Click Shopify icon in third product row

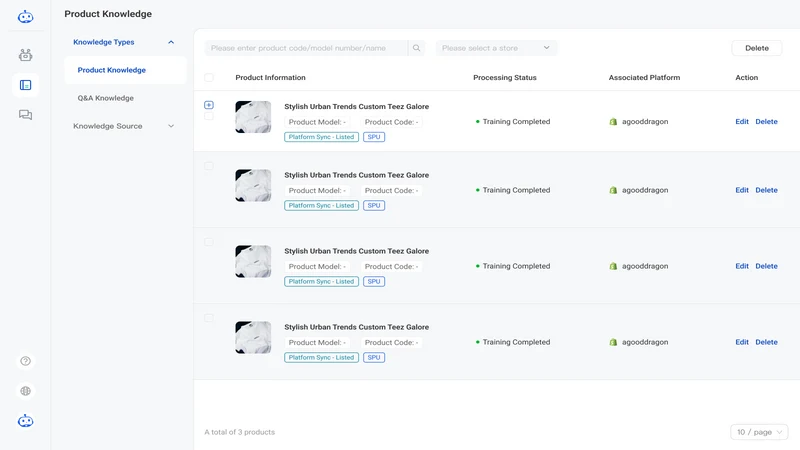tap(613, 266)
